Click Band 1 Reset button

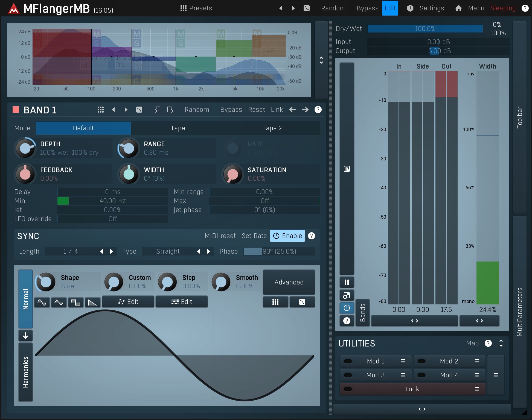tap(257, 110)
